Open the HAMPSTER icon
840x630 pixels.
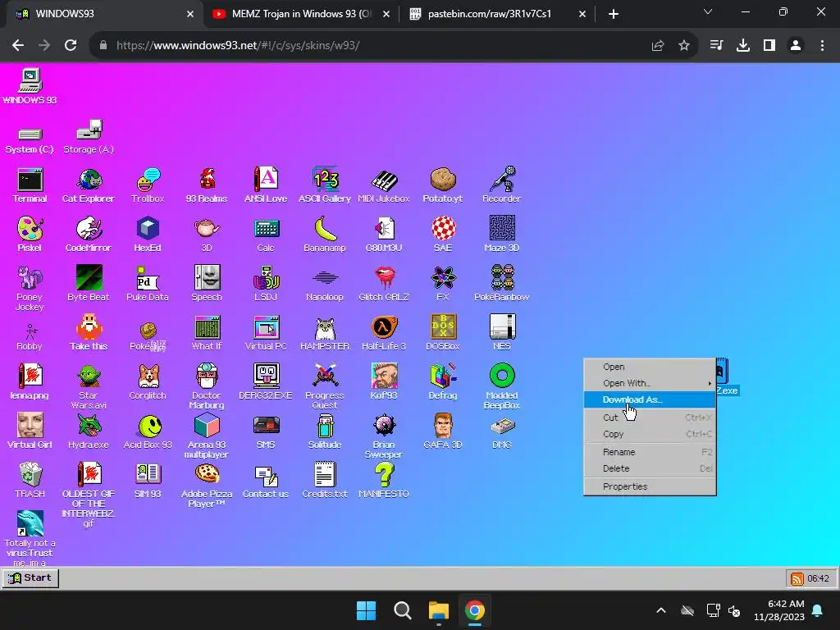pos(325,333)
